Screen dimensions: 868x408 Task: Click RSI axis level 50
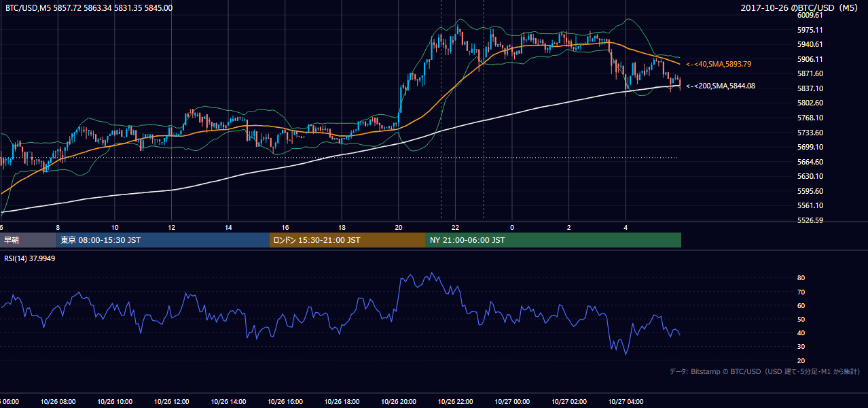point(801,319)
